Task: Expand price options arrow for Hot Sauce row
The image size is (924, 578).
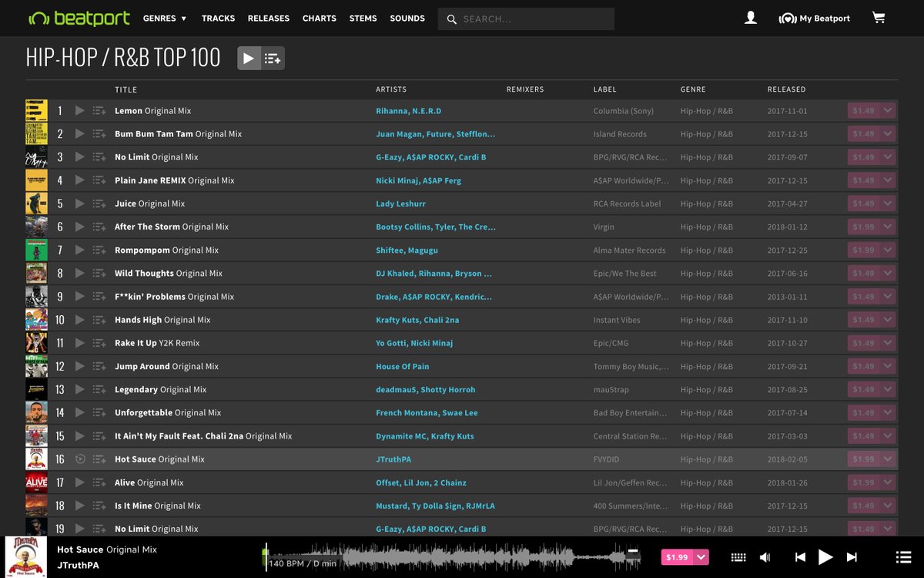Action: pyautogui.click(x=888, y=459)
